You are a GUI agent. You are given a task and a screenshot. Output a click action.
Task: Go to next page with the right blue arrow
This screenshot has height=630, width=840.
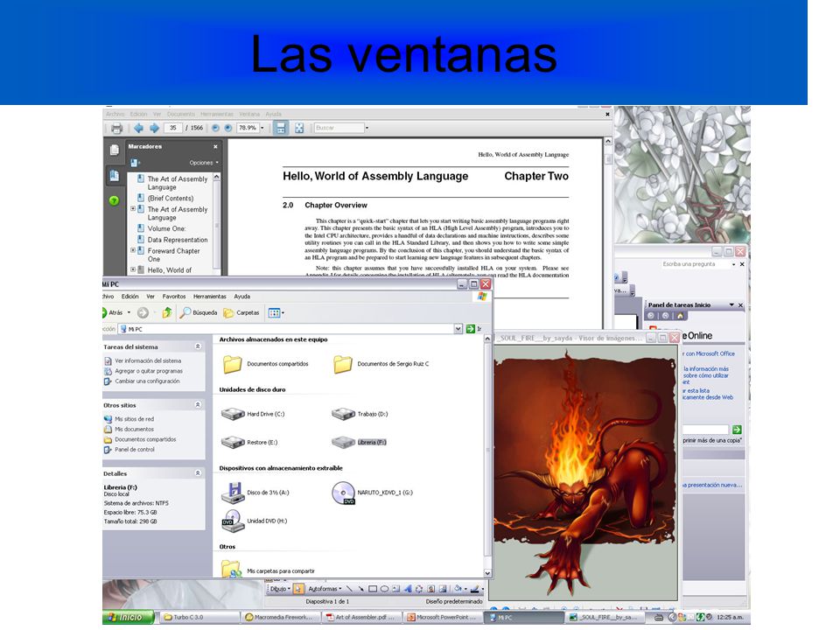(154, 128)
